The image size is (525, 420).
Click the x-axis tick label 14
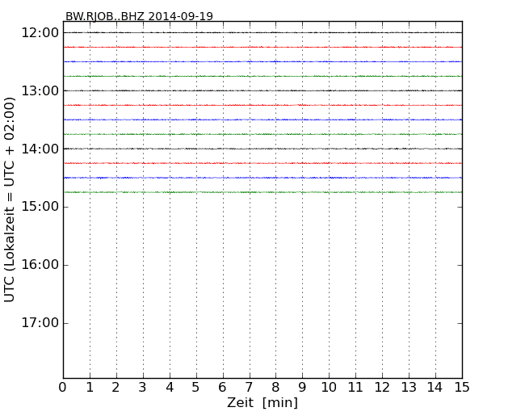[x=435, y=388]
